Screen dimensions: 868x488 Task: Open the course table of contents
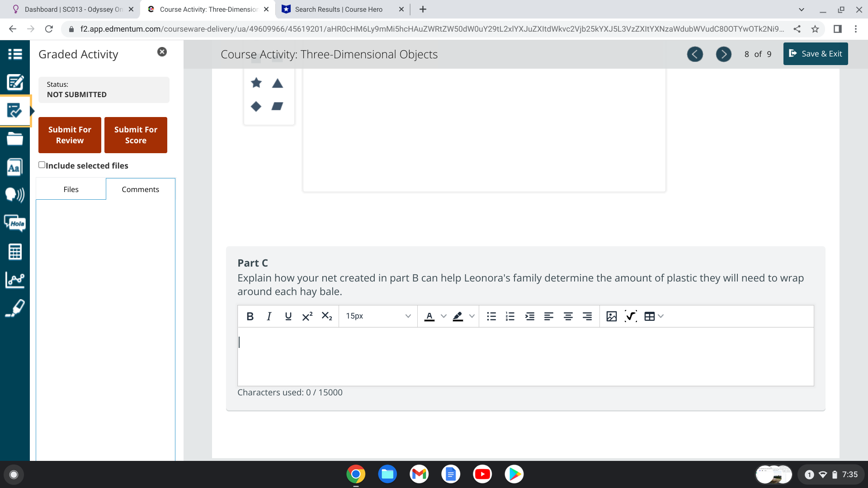coord(15,54)
